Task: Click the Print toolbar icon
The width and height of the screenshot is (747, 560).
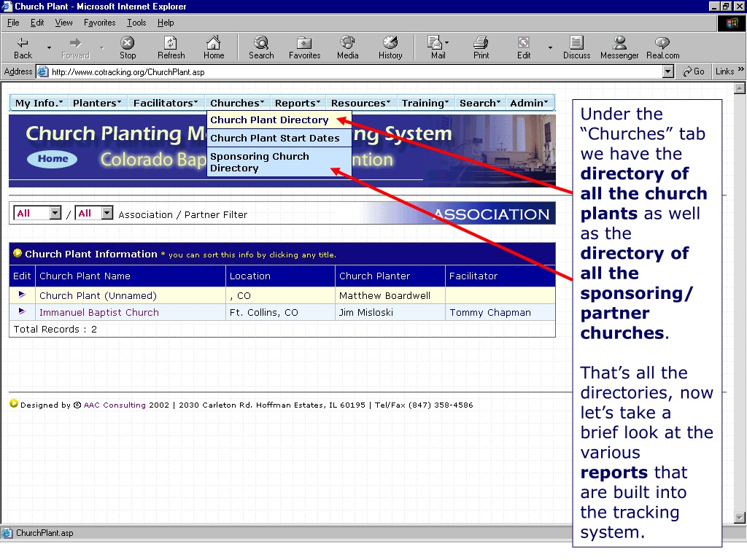Action: click(x=481, y=47)
